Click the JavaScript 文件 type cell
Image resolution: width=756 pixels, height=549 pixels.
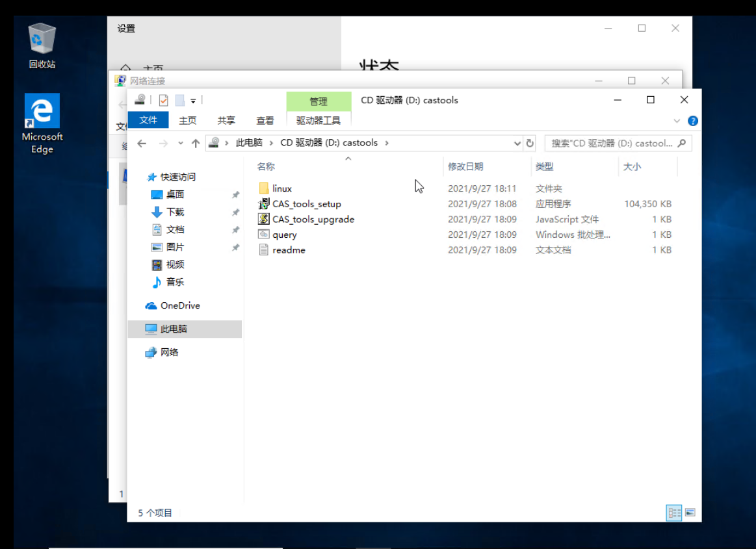[x=567, y=220]
